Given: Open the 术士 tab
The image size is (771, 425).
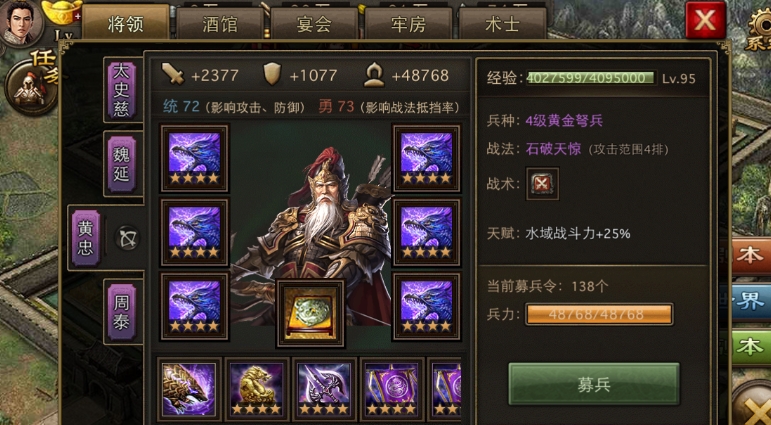Looking at the screenshot, I should point(503,24).
